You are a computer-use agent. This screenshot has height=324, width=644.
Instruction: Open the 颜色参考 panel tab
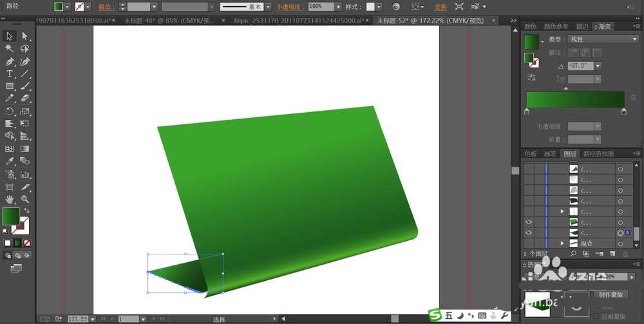tap(556, 26)
